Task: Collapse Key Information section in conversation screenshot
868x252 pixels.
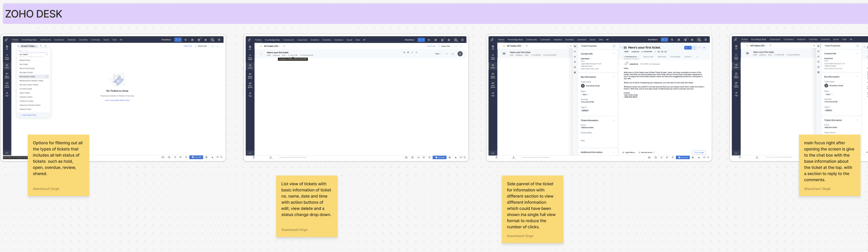Action: pos(613,77)
